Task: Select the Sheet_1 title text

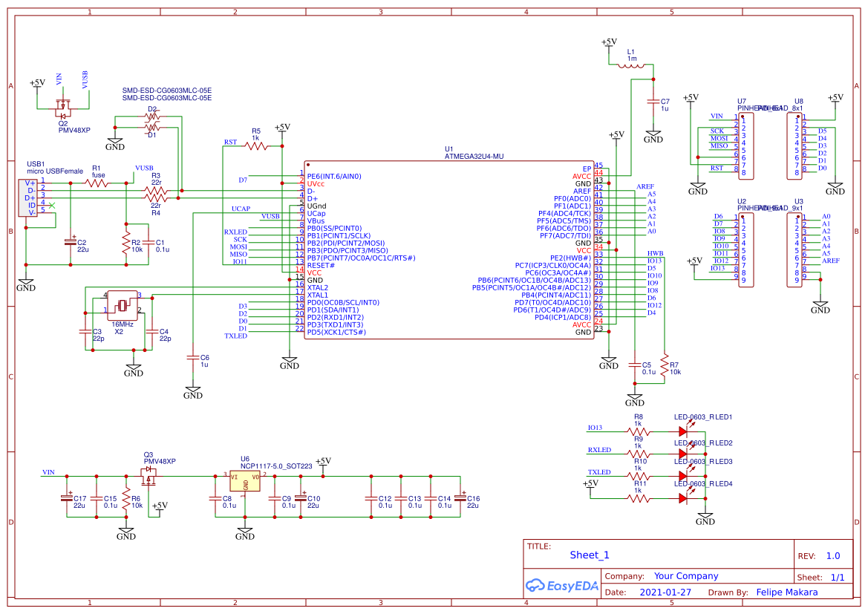Action: 588,555
